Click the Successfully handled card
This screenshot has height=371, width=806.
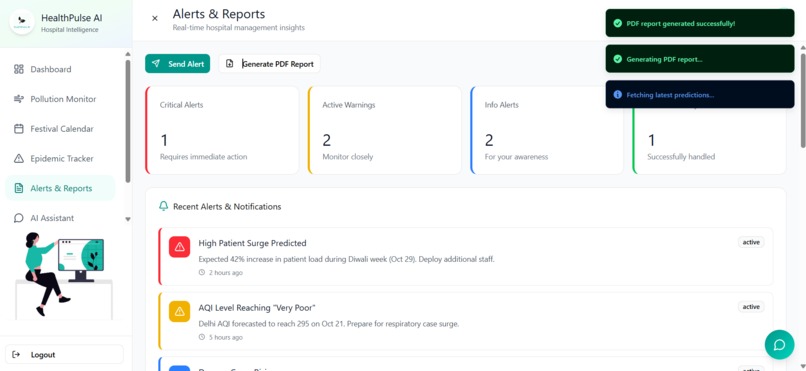pyautogui.click(x=709, y=130)
